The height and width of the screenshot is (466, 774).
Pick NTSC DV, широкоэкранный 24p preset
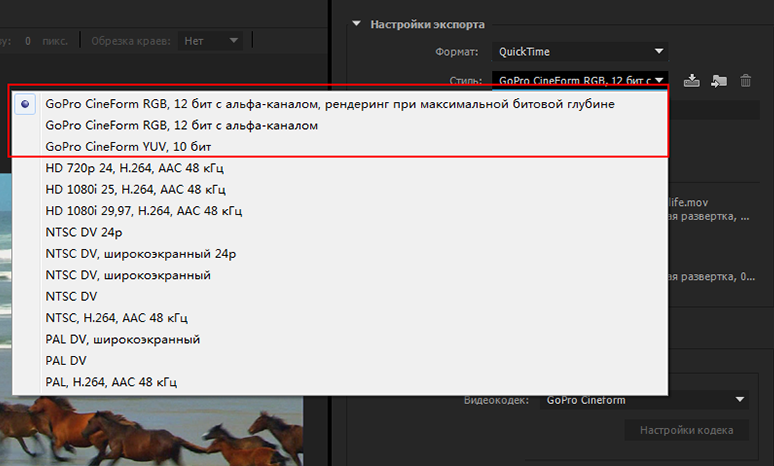click(341, 254)
